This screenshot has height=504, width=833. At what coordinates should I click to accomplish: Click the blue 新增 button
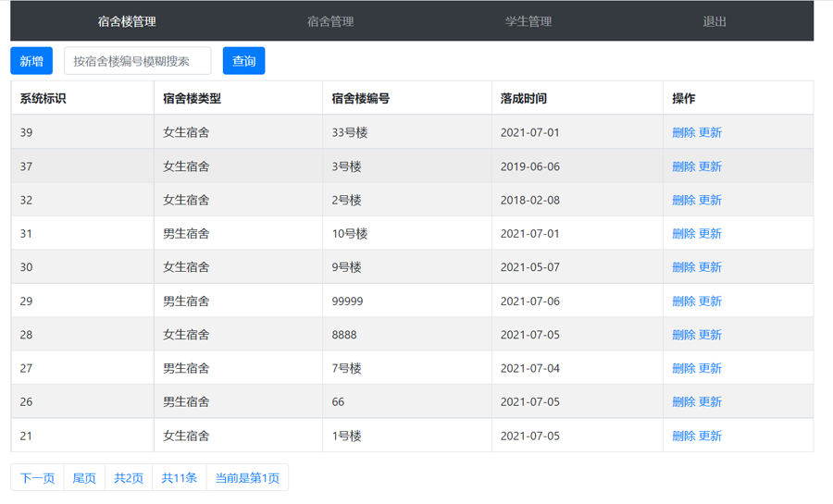coord(31,61)
